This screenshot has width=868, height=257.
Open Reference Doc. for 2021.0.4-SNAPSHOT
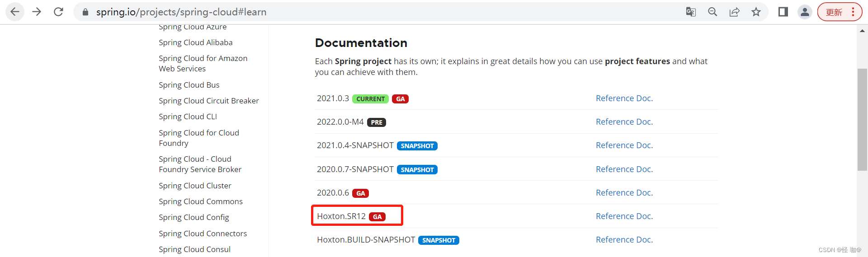tap(624, 145)
